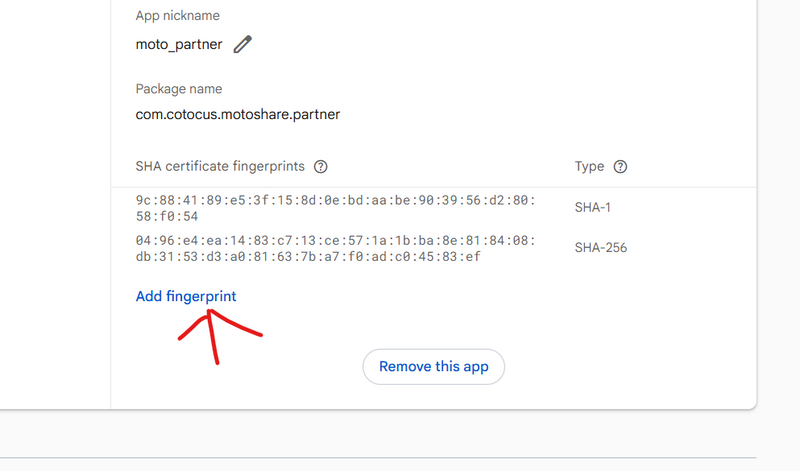The image size is (800, 471).
Task: Select the SHA-1 fingerprint starting with 9c:88:41
Action: (335, 200)
